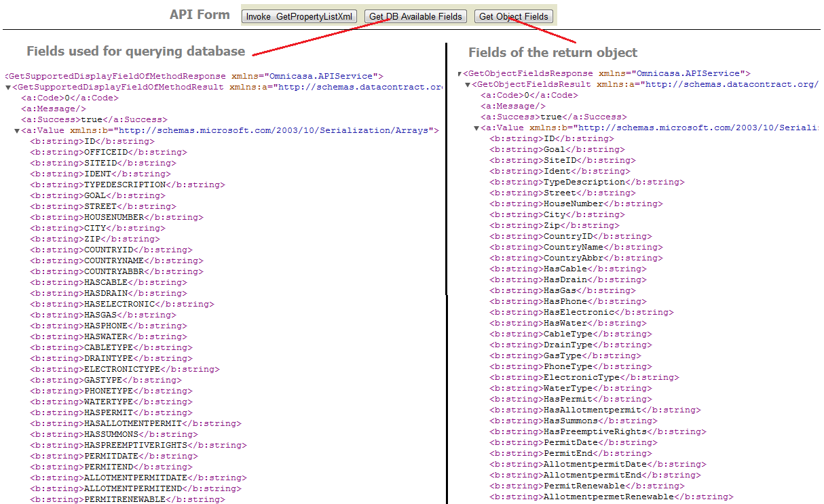Image resolution: width=824 pixels, height=504 pixels.
Task: Collapse the GetSupportedDisplayFieldOfMethodResult node
Action: (x=8, y=88)
